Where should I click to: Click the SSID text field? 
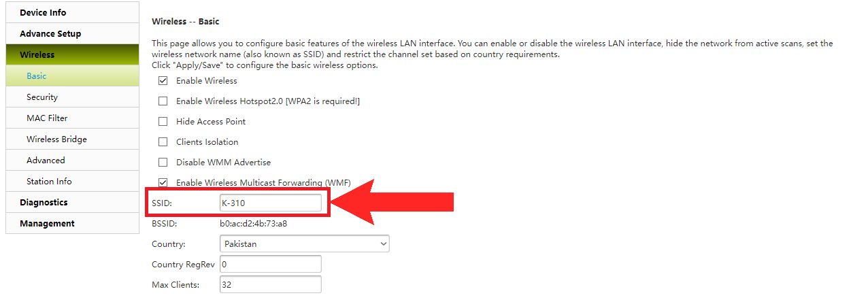270,203
